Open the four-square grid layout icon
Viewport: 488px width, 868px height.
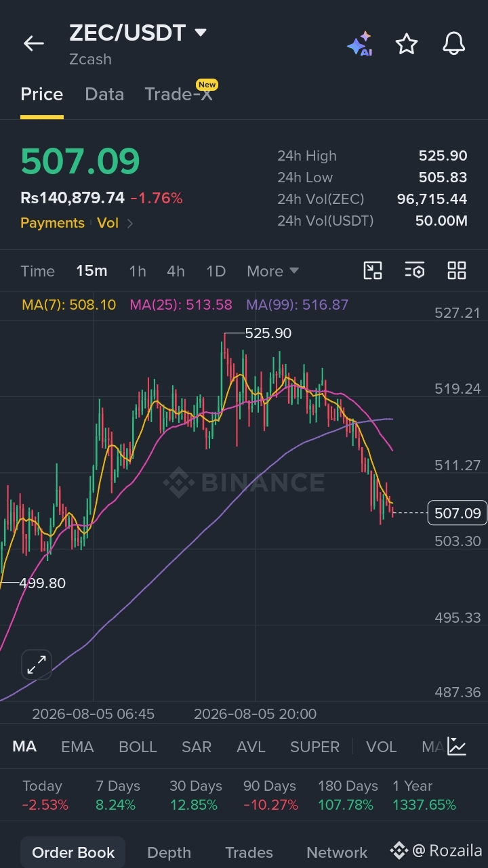coord(457,270)
